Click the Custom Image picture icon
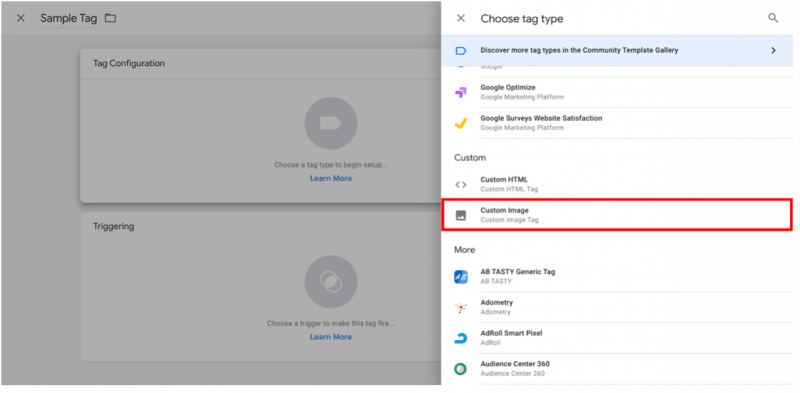Image resolution: width=800 pixels, height=393 pixels. click(x=461, y=215)
